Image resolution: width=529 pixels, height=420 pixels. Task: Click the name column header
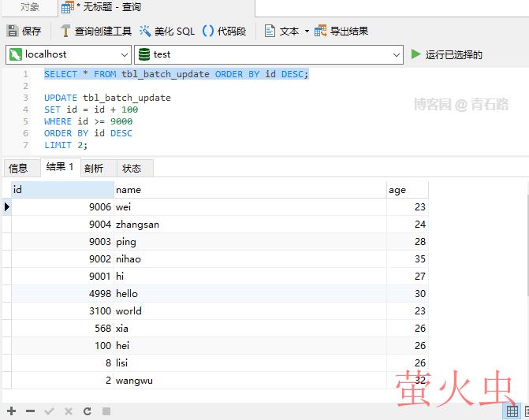coord(249,189)
